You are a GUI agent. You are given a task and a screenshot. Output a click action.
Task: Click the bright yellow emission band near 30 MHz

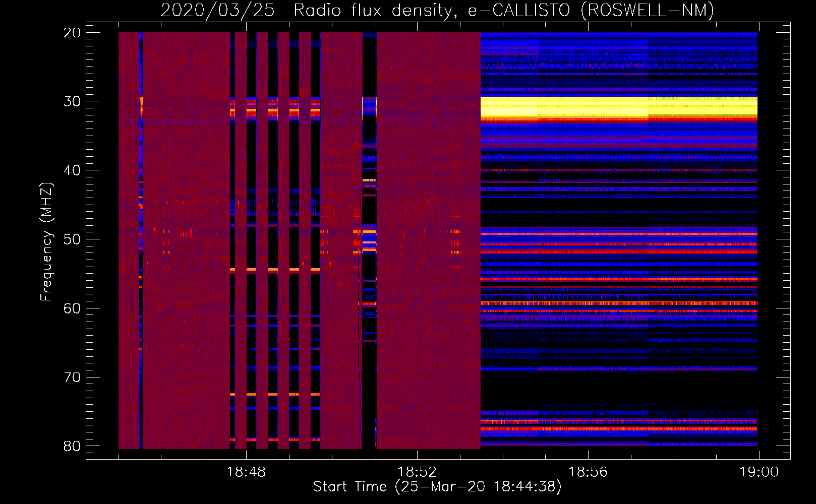click(619, 107)
